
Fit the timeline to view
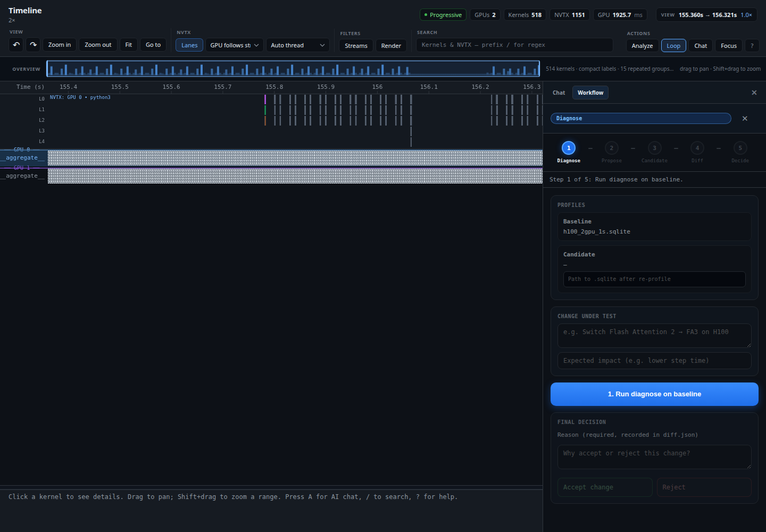(128, 45)
